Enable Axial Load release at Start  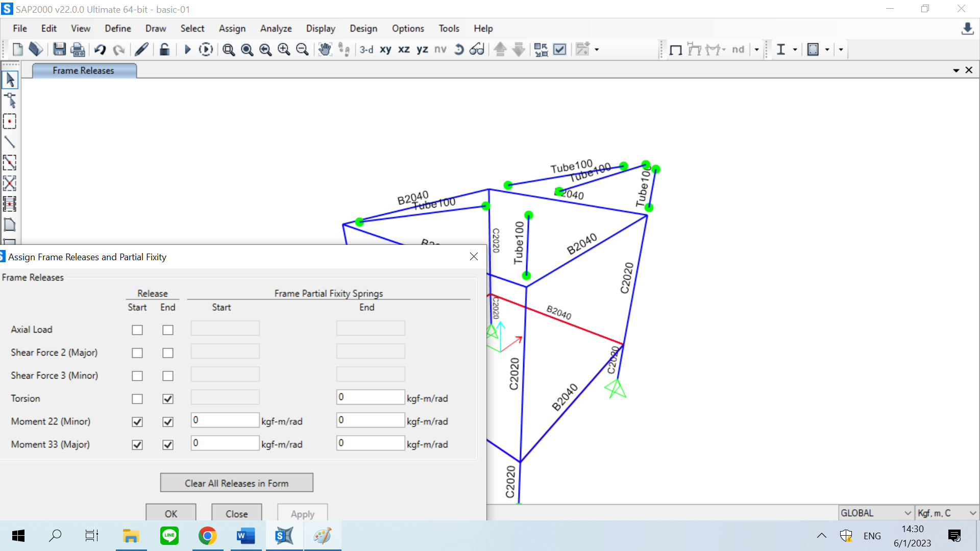(x=137, y=330)
